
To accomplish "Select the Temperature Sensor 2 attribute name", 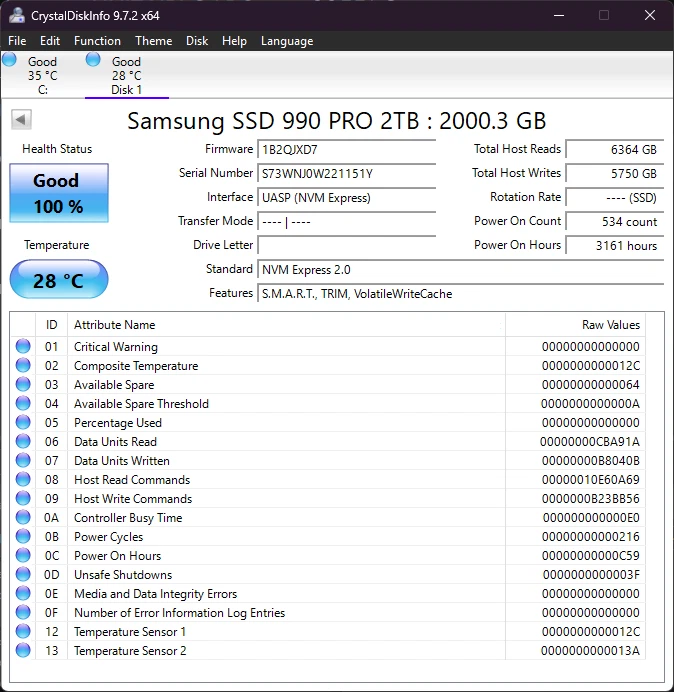I will pyautogui.click(x=130, y=651).
